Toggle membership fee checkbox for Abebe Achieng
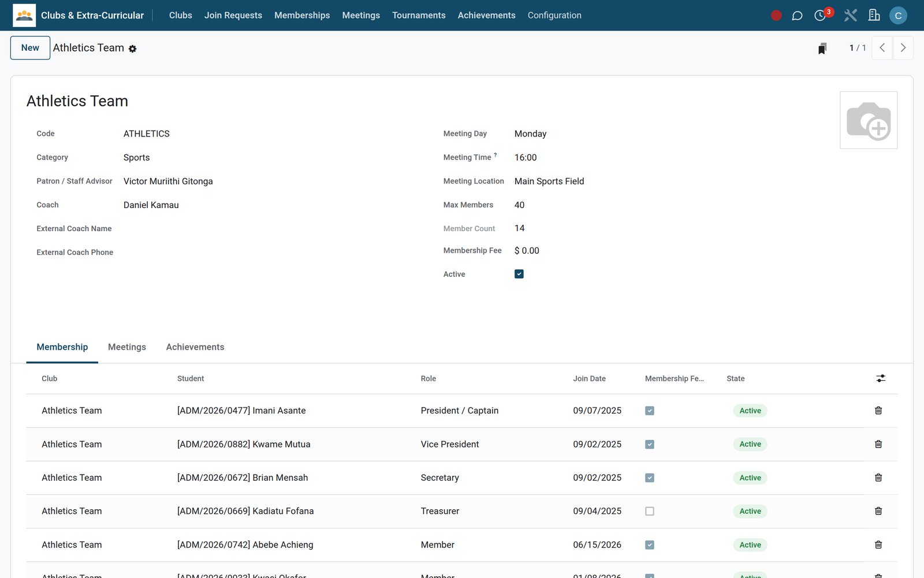 pos(650,545)
